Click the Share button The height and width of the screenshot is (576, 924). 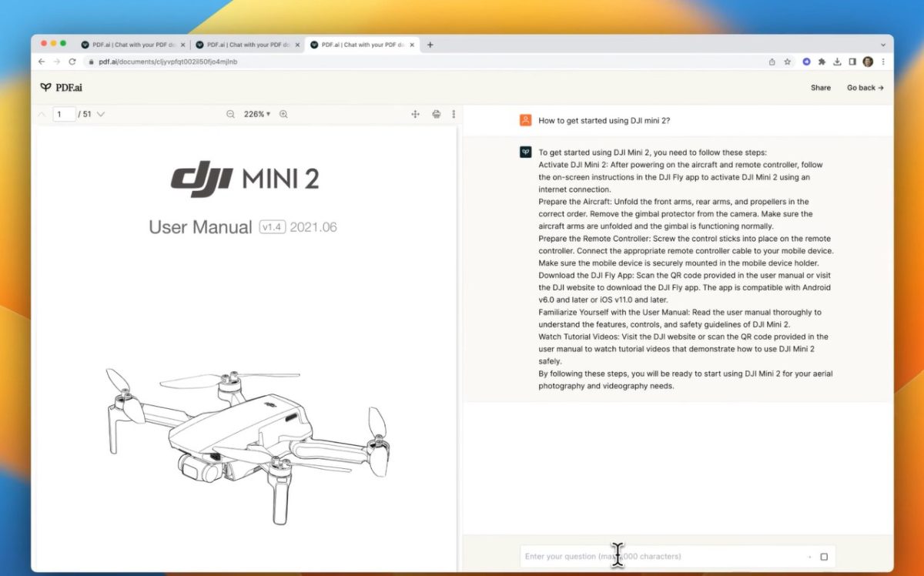click(820, 88)
